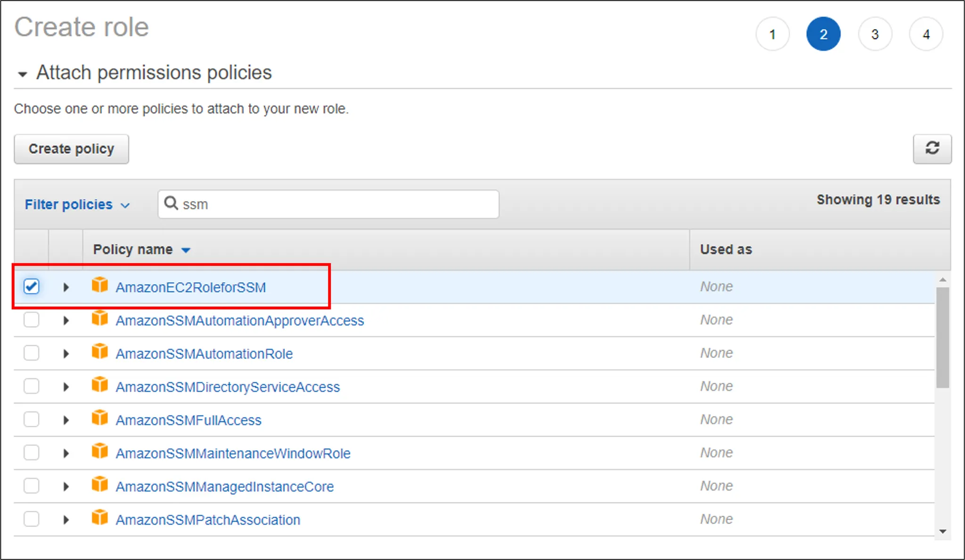This screenshot has width=965, height=560.
Task: Check the AmazonSSMFullAccess checkbox
Action: pos(32,419)
